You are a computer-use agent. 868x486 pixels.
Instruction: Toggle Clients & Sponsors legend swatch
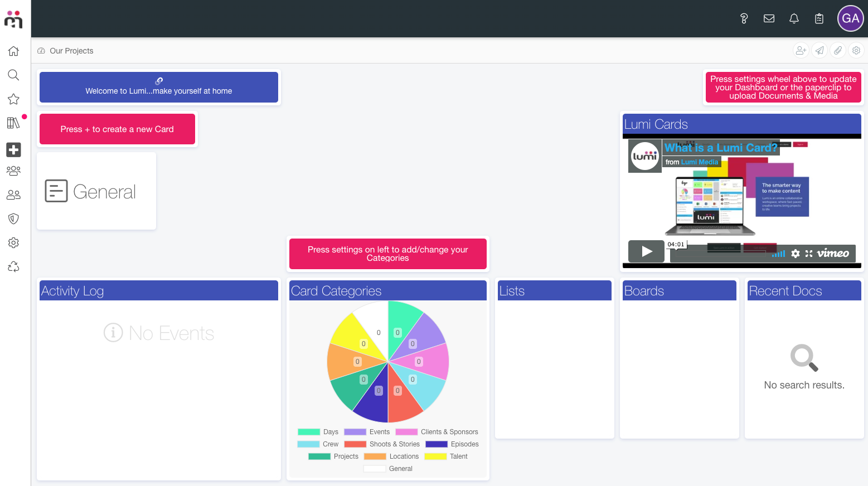[x=406, y=432]
